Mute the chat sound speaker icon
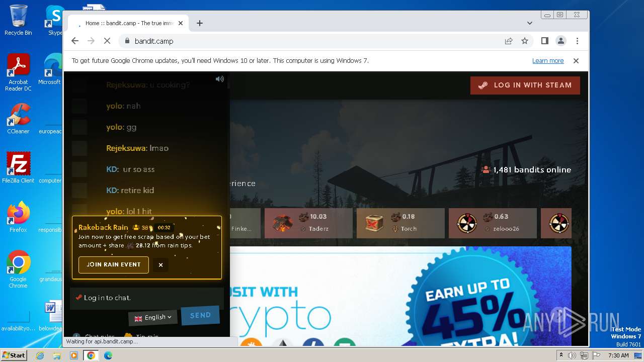The width and height of the screenshot is (644, 362). point(220,79)
